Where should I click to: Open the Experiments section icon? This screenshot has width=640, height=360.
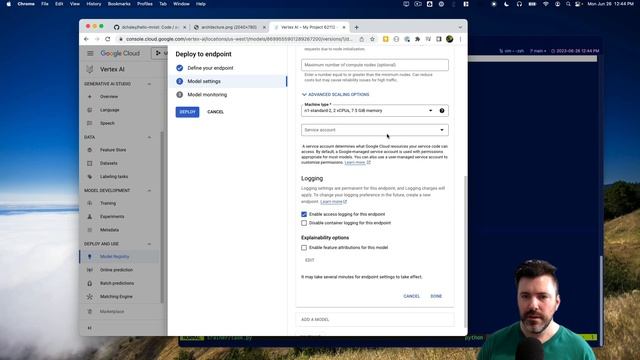coord(90,217)
